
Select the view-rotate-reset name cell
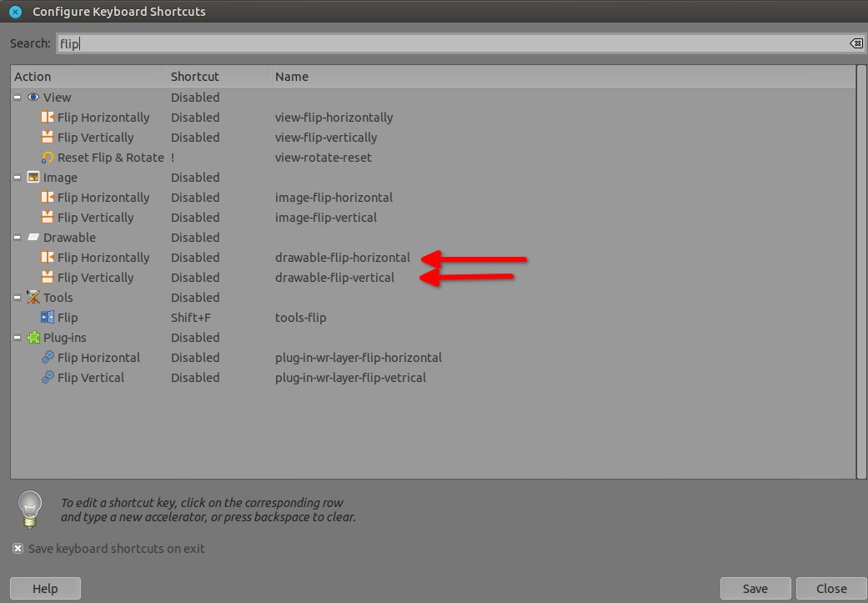point(324,158)
